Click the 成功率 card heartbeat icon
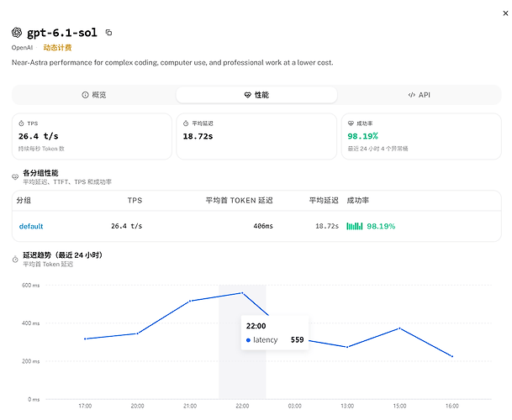The height and width of the screenshot is (420, 512). [351, 123]
